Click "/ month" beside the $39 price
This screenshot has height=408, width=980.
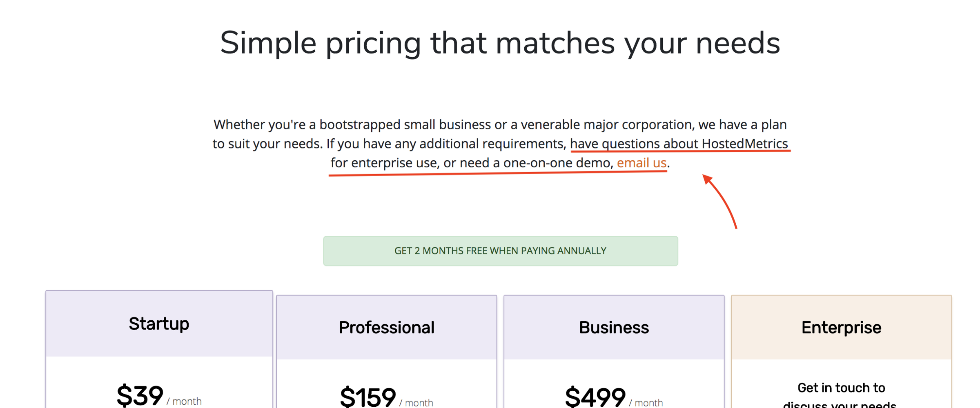[184, 401]
